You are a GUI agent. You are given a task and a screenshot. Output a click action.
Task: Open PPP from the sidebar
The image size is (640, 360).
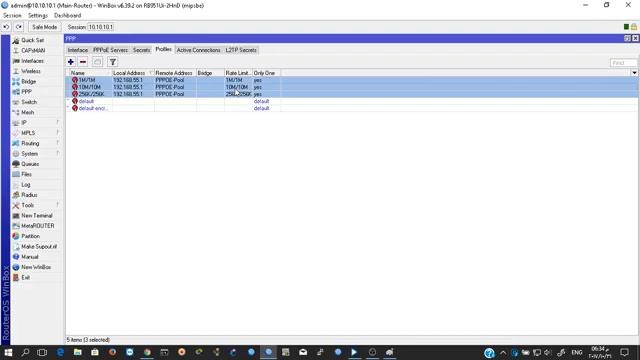[x=26, y=92]
